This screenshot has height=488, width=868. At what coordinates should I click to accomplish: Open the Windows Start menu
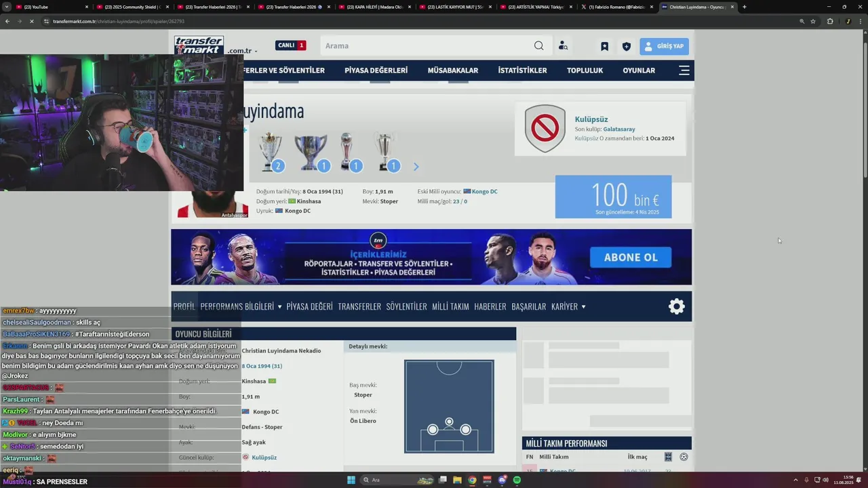(x=351, y=480)
